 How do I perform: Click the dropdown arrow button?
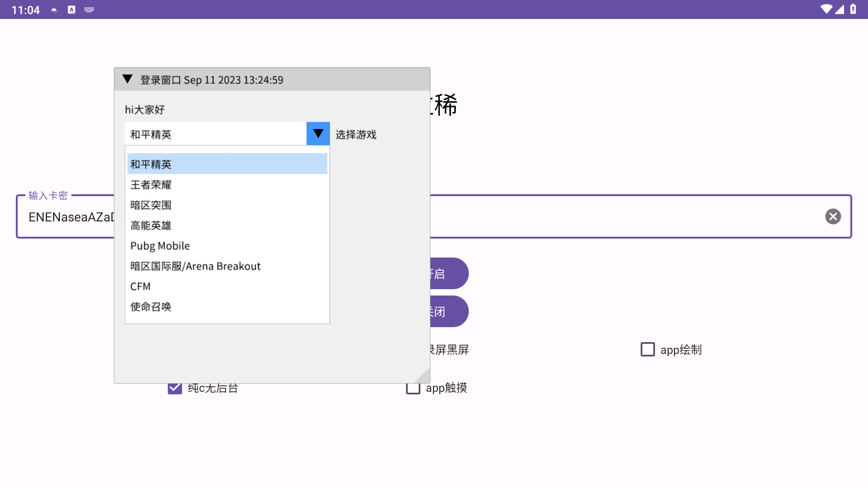318,133
